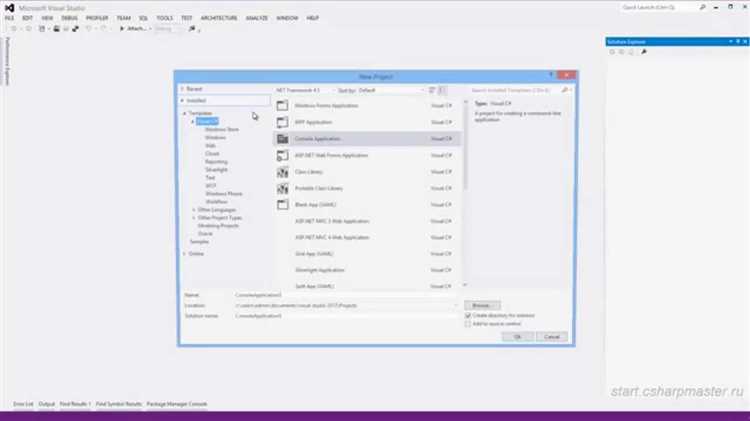This screenshot has width=750, height=421.
Task: Click the Browse button
Action: [x=482, y=305]
